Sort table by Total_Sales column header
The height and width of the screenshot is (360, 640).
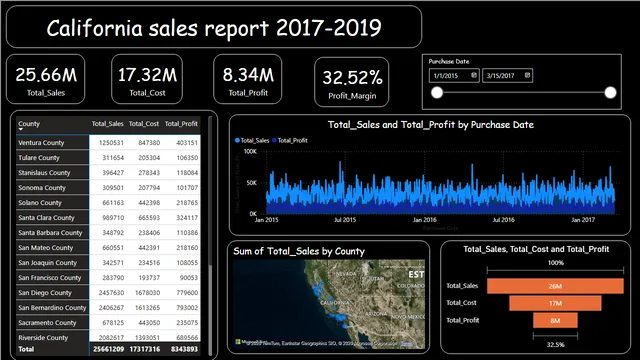point(107,124)
